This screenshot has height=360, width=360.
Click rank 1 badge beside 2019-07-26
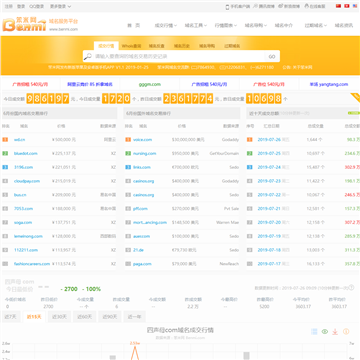point(250,140)
